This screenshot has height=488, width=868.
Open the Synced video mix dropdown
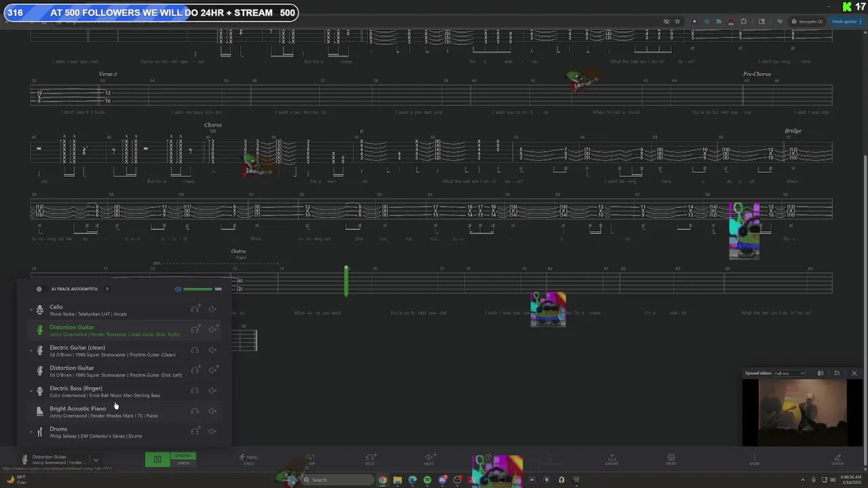click(x=789, y=373)
